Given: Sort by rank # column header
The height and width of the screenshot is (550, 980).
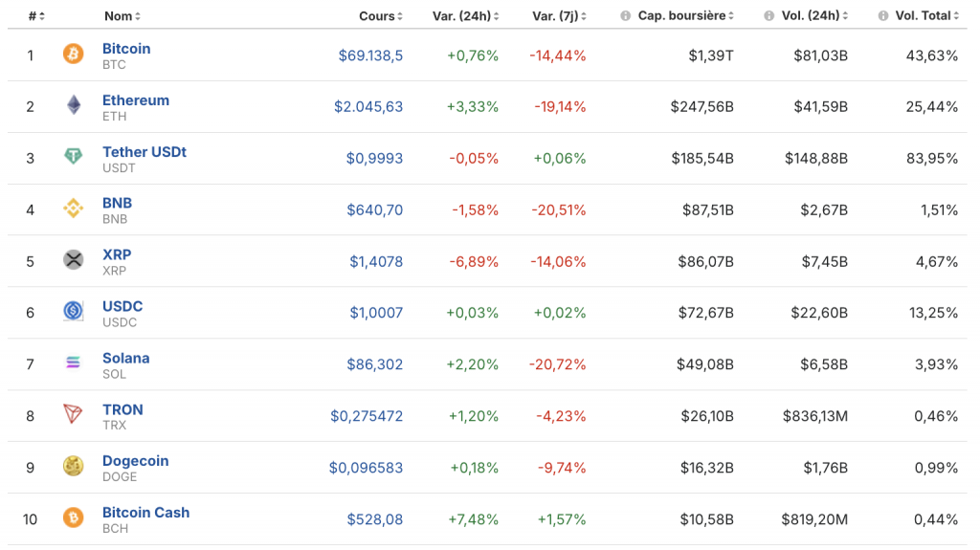Looking at the screenshot, I should [x=36, y=16].
